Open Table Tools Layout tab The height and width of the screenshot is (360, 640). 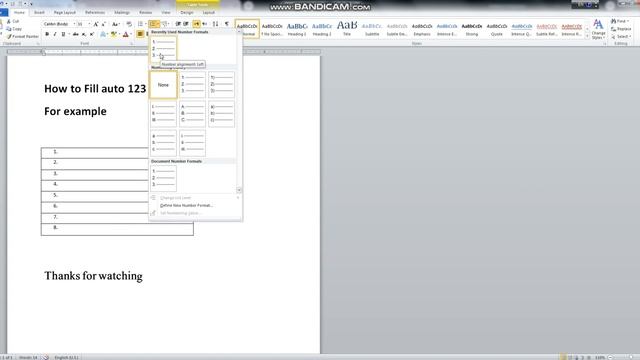pos(209,13)
